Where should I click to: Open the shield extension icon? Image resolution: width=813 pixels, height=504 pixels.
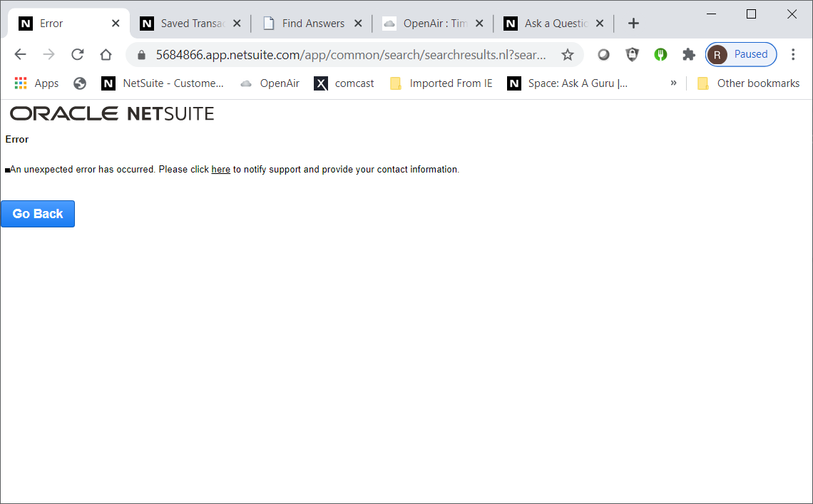[632, 54]
